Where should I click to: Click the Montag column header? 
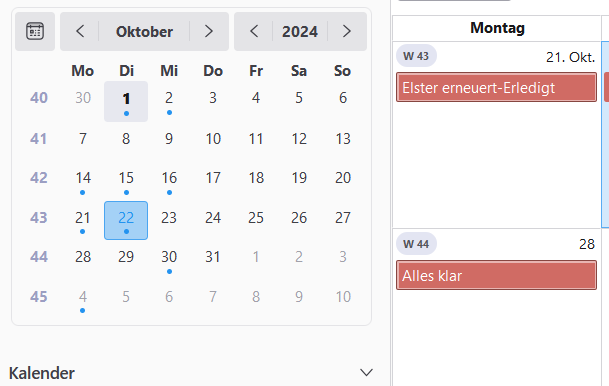[x=497, y=28]
